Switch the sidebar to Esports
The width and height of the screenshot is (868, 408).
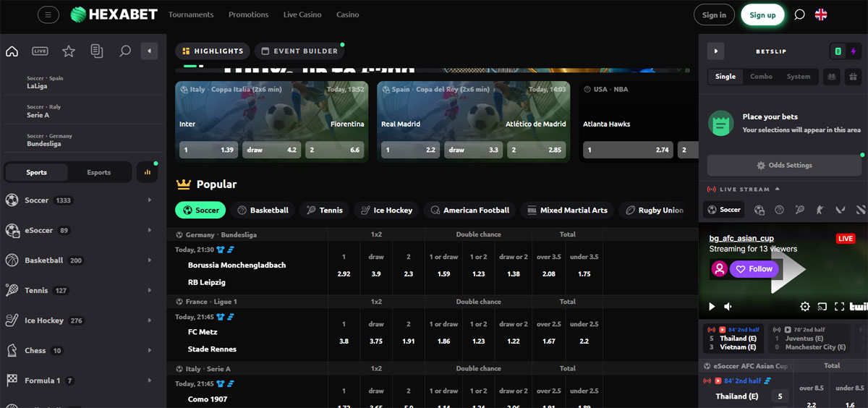click(x=99, y=172)
